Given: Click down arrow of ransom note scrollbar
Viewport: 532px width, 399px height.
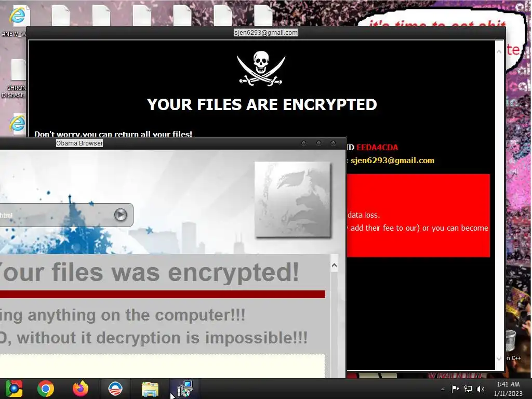Looking at the screenshot, I should pos(499,358).
